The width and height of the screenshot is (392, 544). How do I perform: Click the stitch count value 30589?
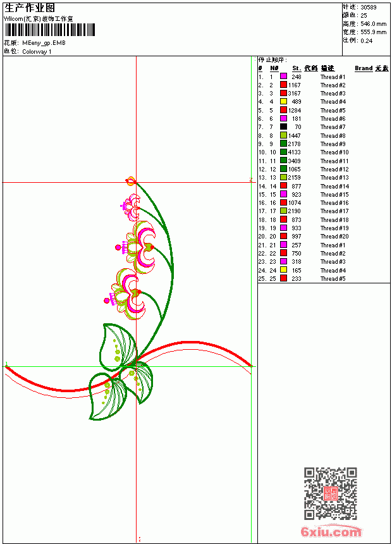[x=369, y=8]
